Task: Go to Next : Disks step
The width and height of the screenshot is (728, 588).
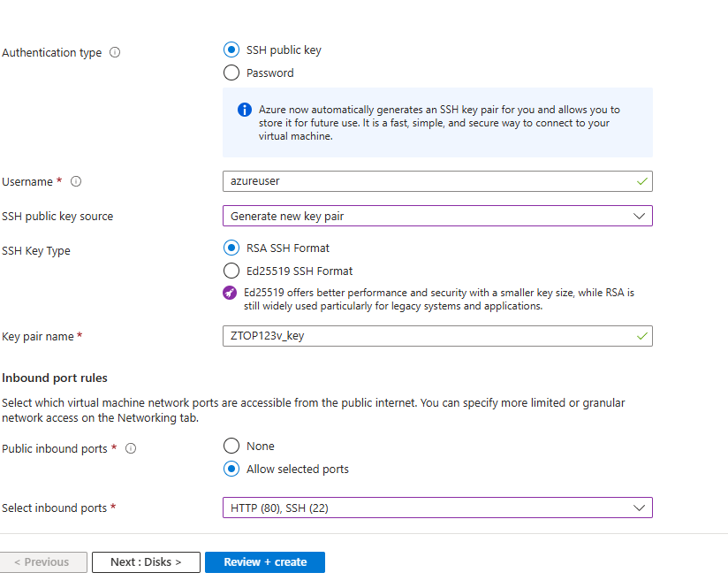Action: [x=146, y=562]
